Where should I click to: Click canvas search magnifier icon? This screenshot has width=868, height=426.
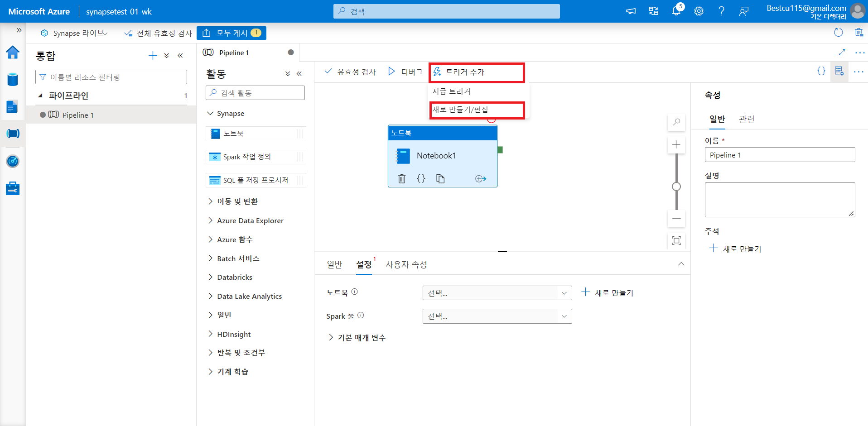tap(676, 122)
